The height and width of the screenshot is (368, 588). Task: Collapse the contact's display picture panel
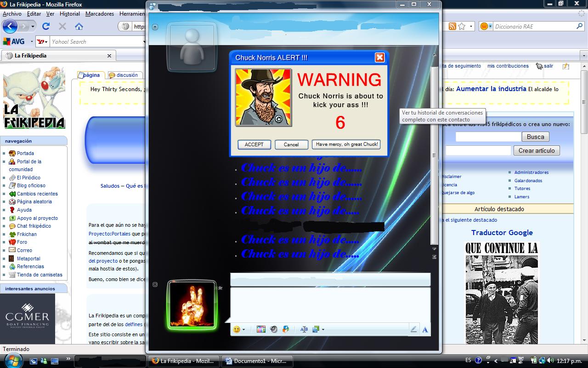tap(155, 27)
